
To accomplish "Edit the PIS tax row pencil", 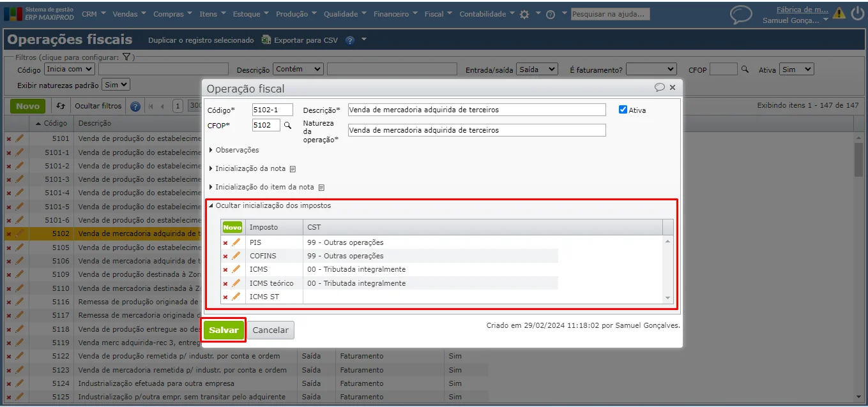I will (236, 242).
